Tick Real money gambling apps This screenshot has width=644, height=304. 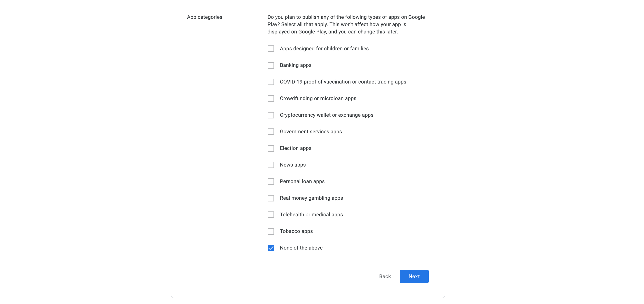click(271, 198)
